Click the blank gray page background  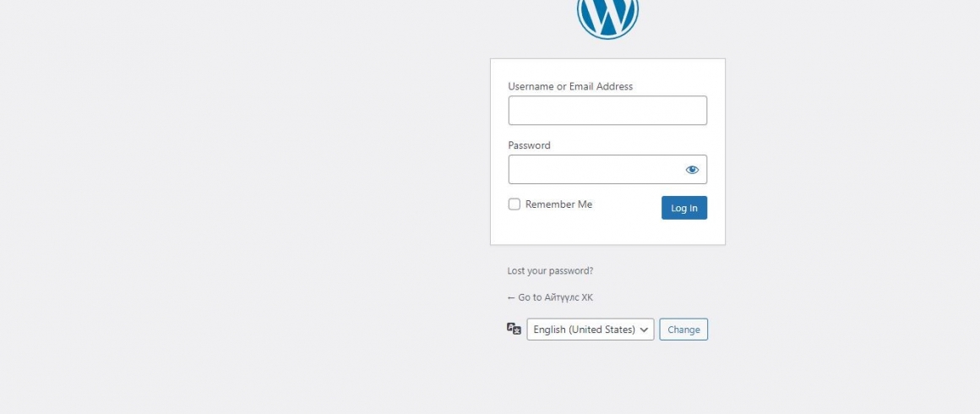coord(250,206)
